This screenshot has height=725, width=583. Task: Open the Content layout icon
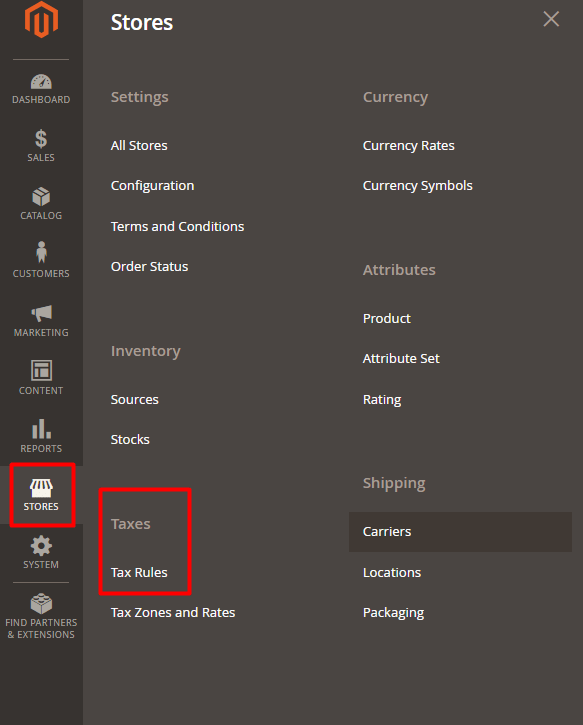click(41, 370)
